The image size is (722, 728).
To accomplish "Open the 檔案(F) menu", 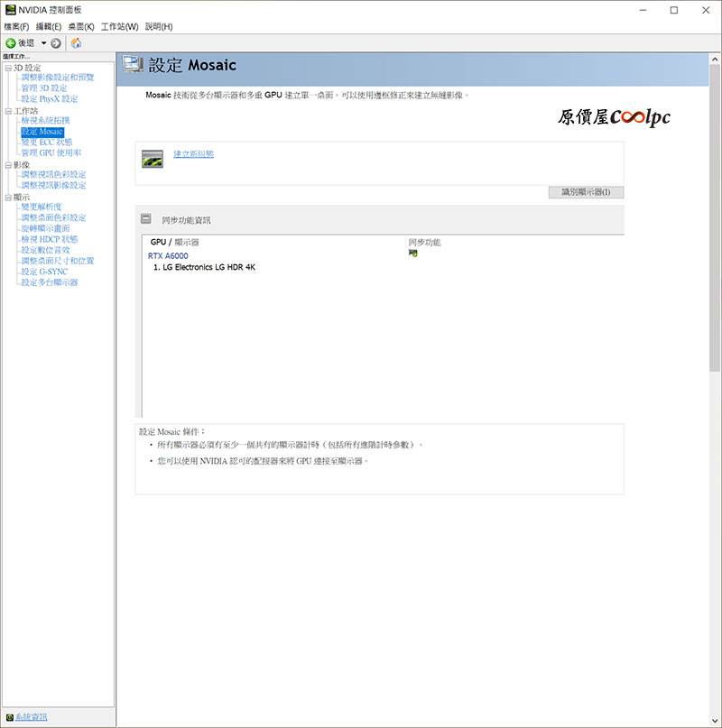I will click(16, 26).
